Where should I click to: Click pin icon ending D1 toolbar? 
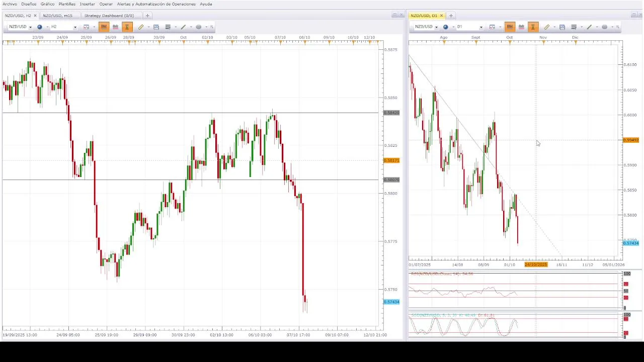[x=618, y=27]
